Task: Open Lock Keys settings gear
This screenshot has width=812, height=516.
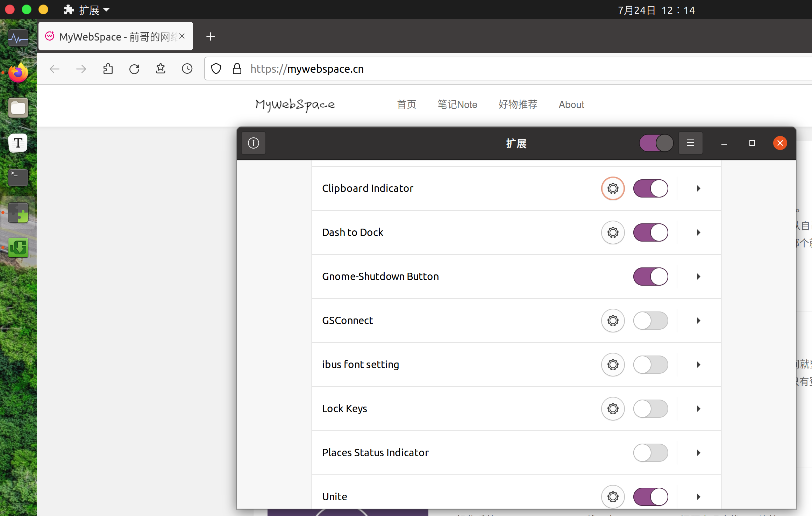Action: [x=613, y=409]
